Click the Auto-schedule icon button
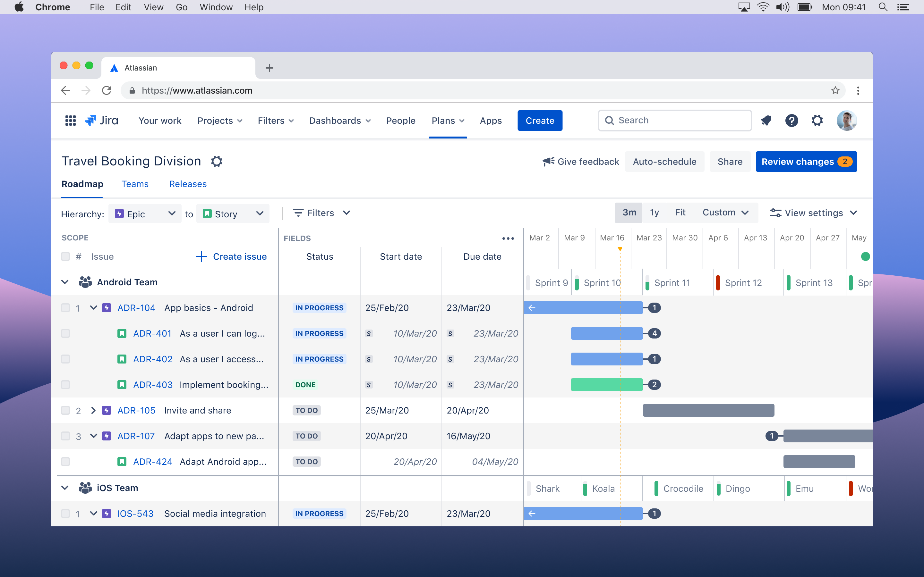 point(664,162)
